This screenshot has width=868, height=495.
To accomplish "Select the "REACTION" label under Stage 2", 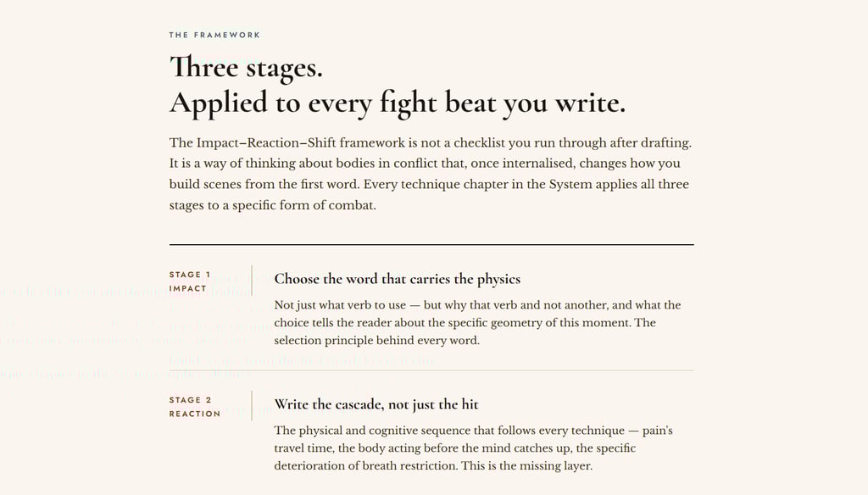I will click(x=195, y=414).
